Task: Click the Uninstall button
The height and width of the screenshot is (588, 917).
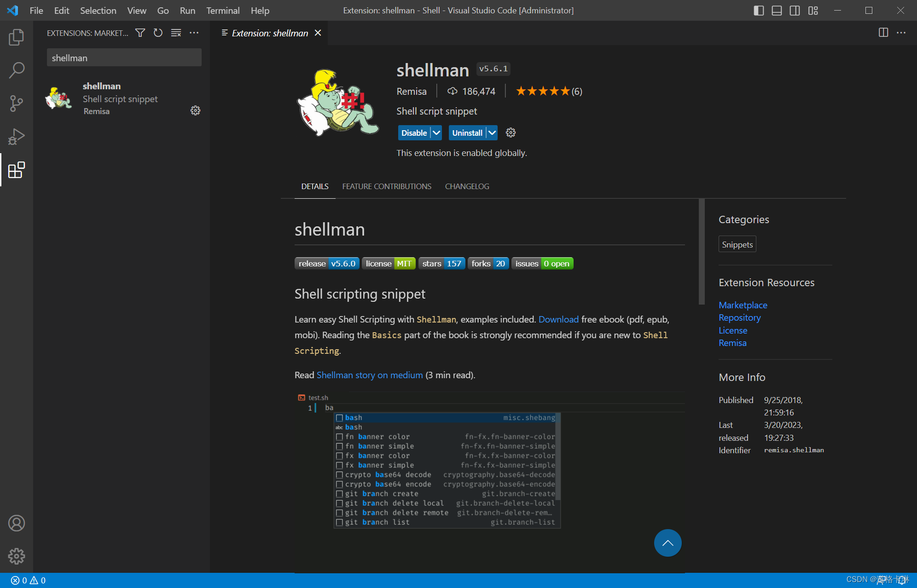Action: [467, 133]
